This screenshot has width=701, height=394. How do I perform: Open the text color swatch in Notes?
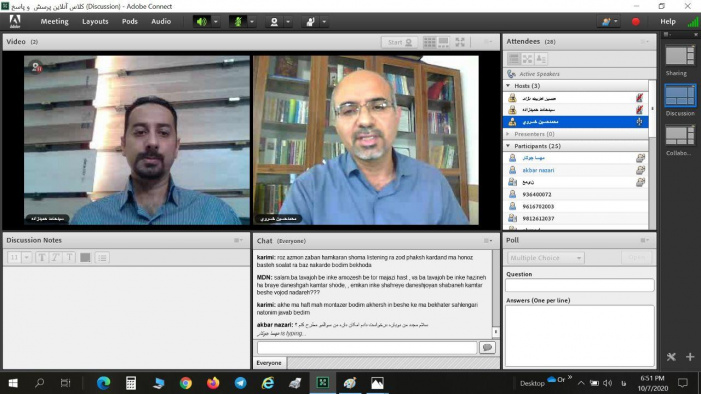point(85,258)
